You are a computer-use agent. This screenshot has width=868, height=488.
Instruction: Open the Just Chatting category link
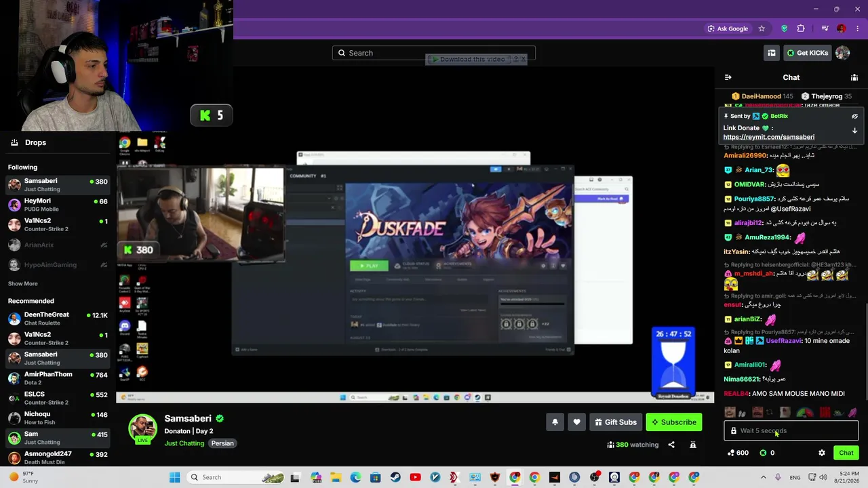click(x=184, y=443)
